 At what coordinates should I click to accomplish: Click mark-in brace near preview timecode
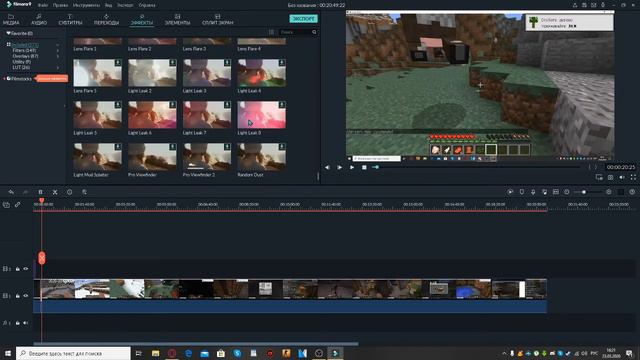click(589, 167)
